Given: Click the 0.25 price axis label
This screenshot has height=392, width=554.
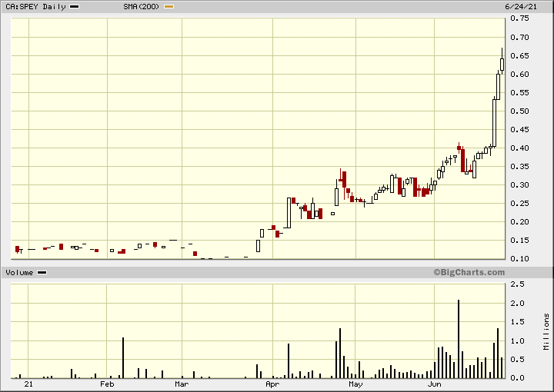Looking at the screenshot, I should [x=519, y=203].
